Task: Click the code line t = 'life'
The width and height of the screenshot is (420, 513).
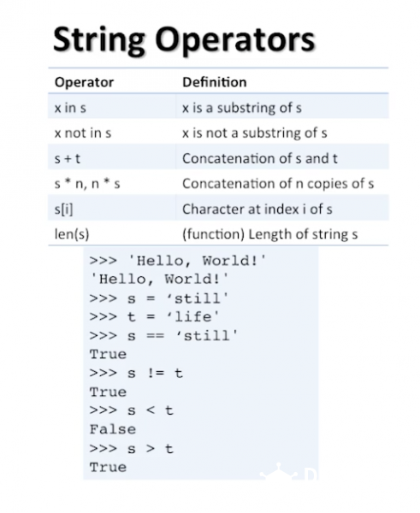Action: (154, 316)
